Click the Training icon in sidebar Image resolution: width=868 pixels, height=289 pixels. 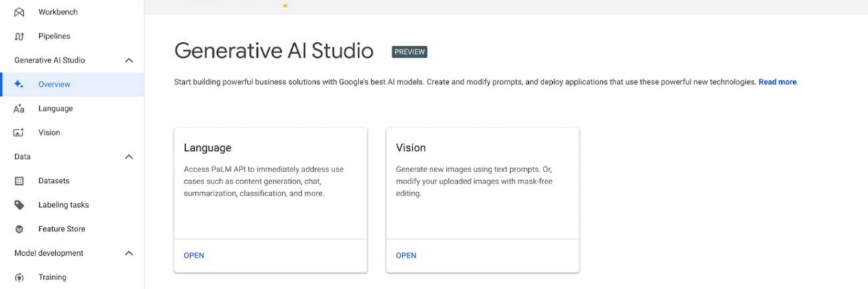[19, 277]
